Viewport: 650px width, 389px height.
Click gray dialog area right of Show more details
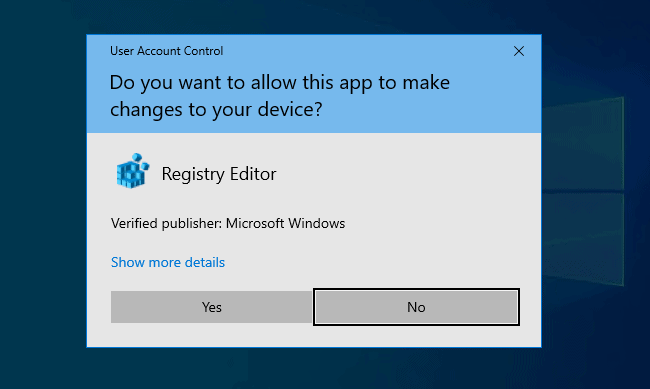tap(373, 262)
